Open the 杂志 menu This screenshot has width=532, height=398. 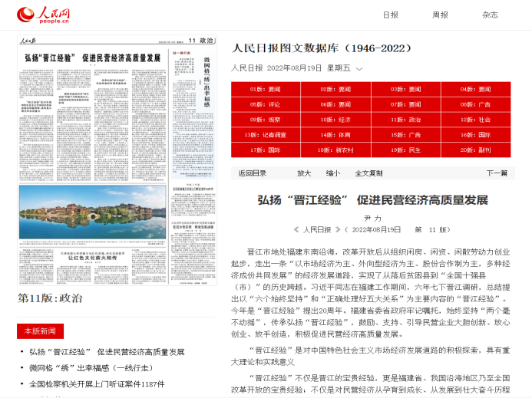(490, 15)
